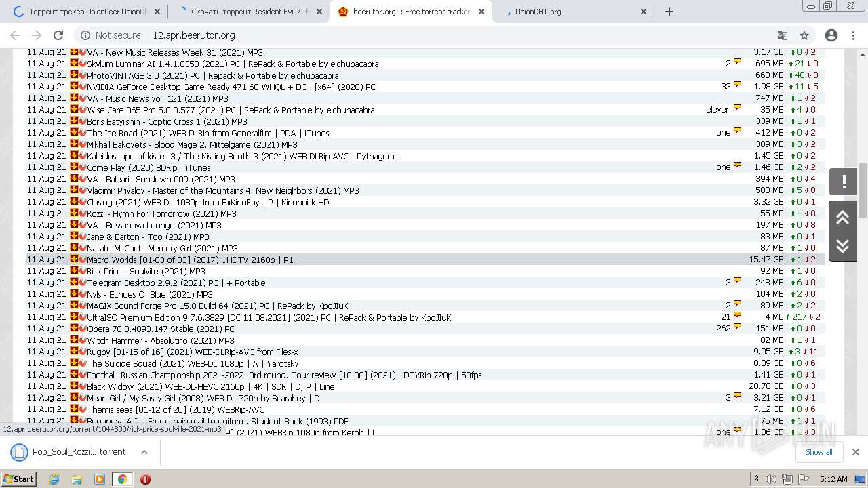Screen dimensions: 868x488
Task: Click Show all downloads button
Action: pos(819,452)
